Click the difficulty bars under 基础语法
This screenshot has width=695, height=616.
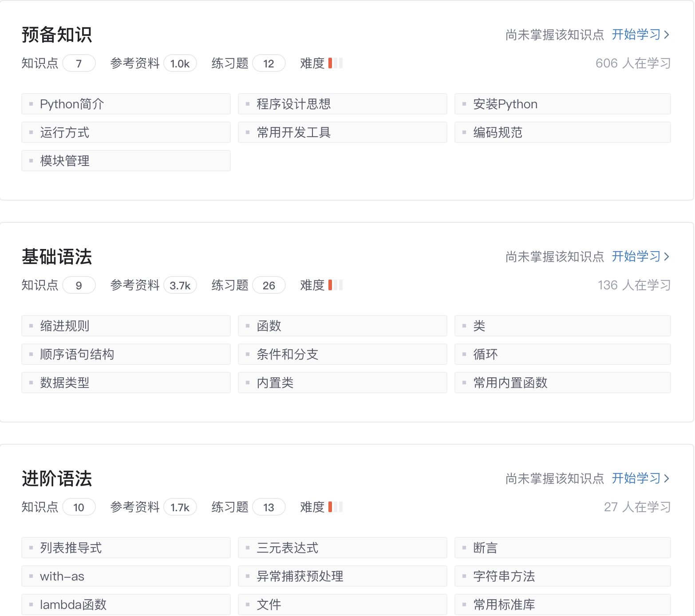pos(336,285)
